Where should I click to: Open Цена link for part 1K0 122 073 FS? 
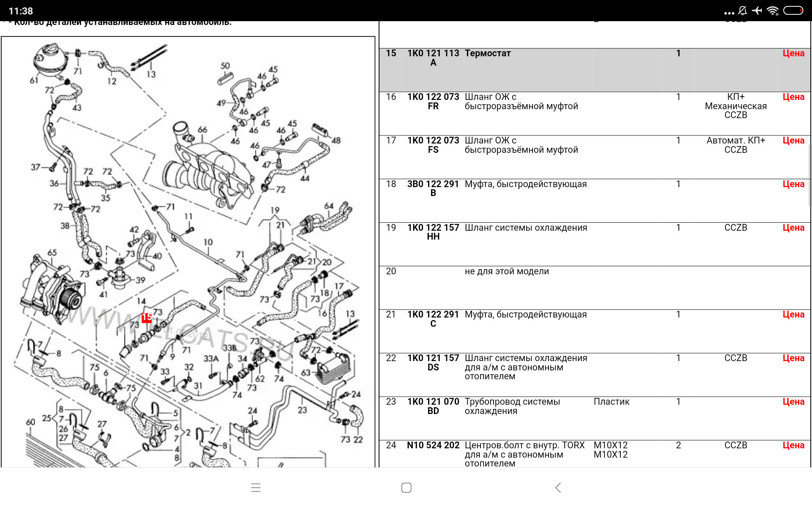click(793, 141)
